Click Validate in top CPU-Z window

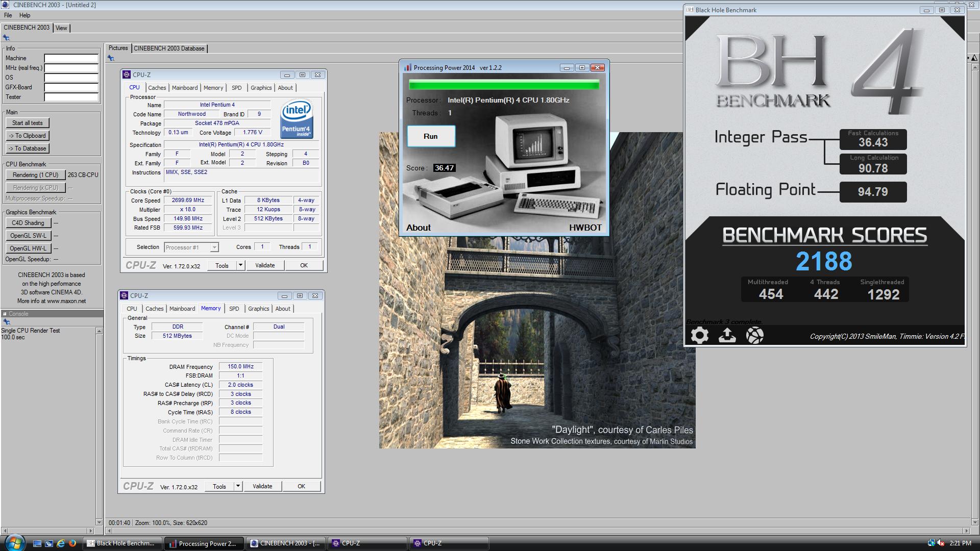pos(265,265)
